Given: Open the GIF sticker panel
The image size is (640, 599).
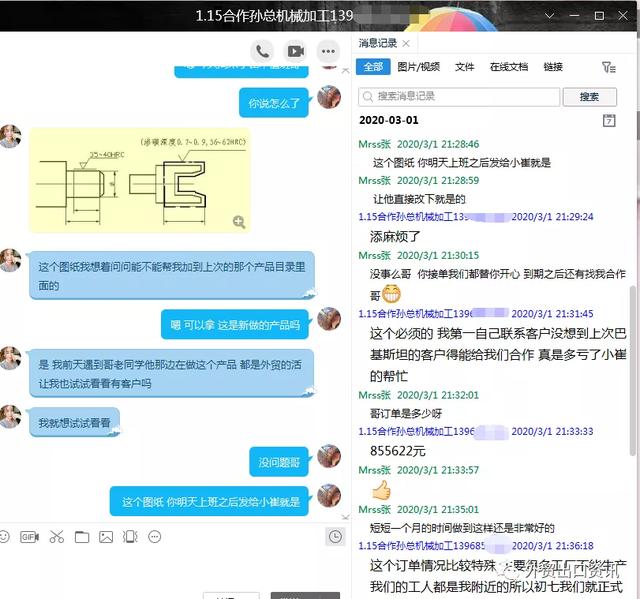Looking at the screenshot, I should 29,537.
